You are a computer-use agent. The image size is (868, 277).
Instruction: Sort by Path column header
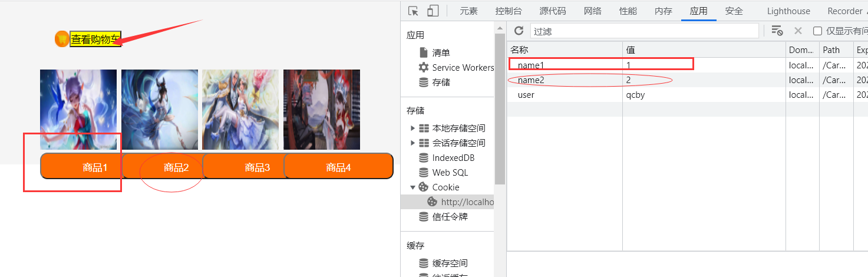coord(836,50)
